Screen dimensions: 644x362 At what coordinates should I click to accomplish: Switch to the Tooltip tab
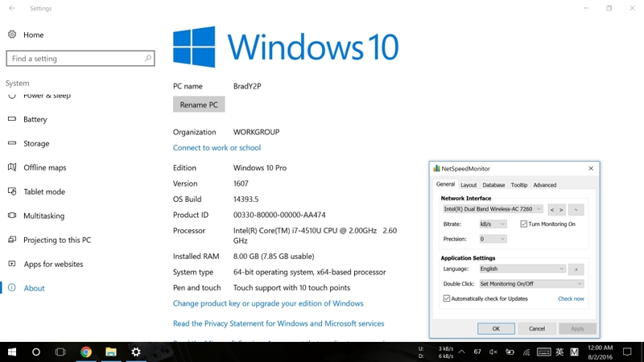pyautogui.click(x=518, y=185)
